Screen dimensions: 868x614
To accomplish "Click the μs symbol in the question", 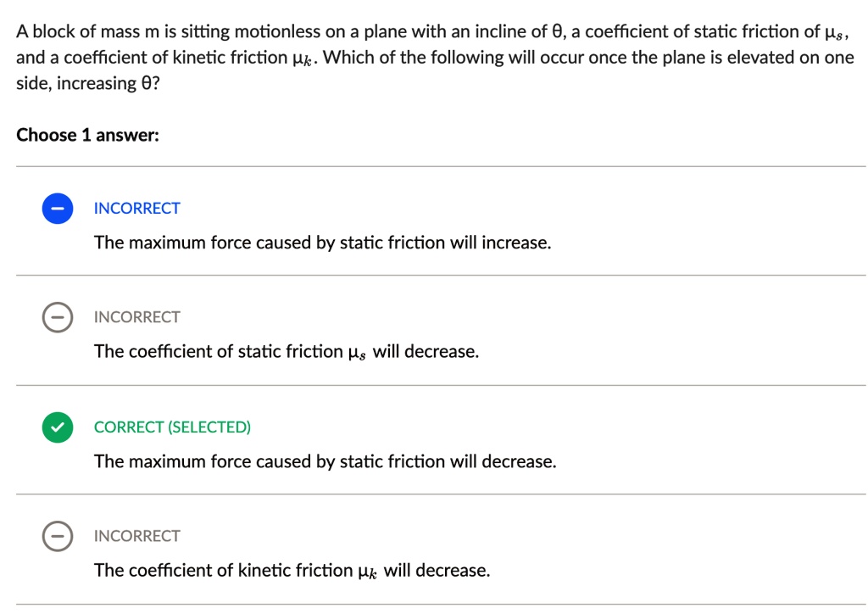I will point(834,34).
